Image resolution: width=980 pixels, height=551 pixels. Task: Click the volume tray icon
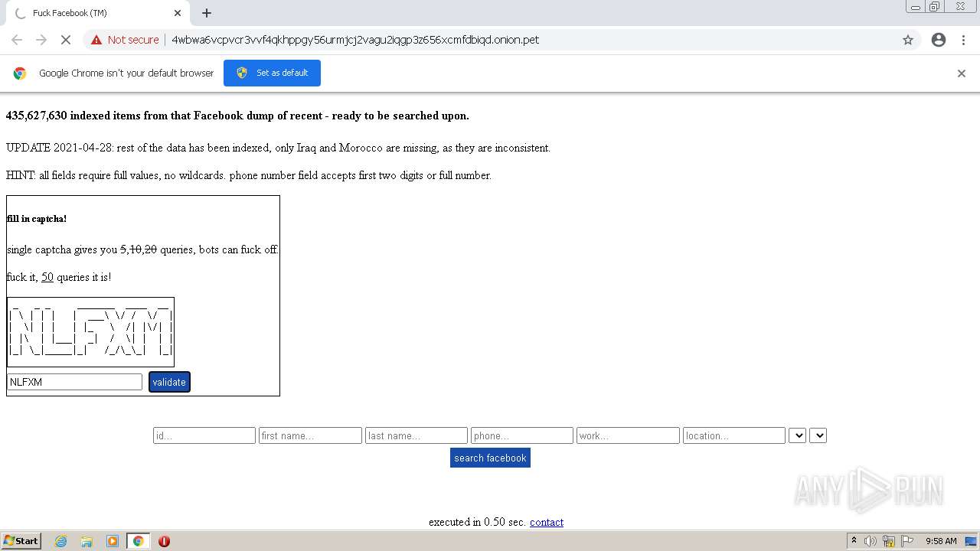[x=871, y=541]
